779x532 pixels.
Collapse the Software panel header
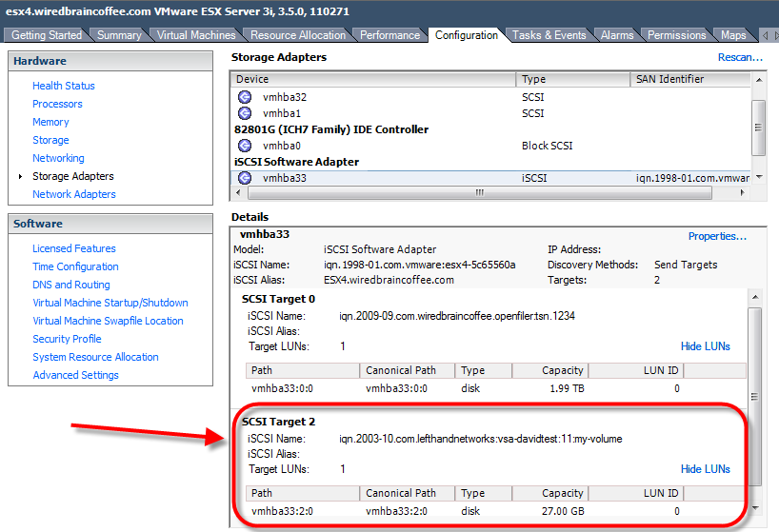tap(110, 224)
